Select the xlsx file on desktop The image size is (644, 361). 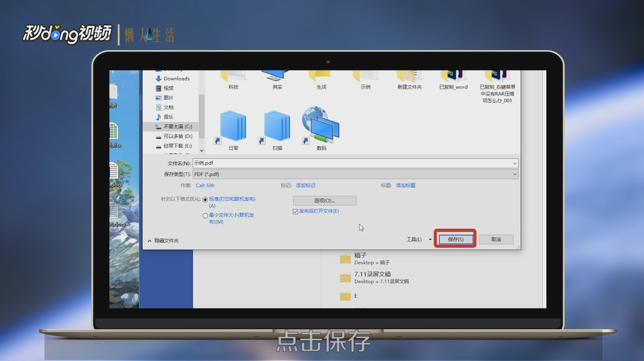[x=115, y=135]
